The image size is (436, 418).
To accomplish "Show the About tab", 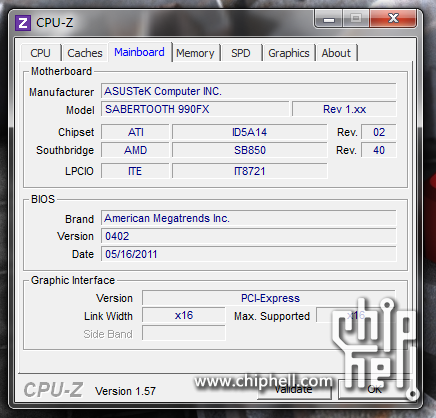I will point(336,53).
